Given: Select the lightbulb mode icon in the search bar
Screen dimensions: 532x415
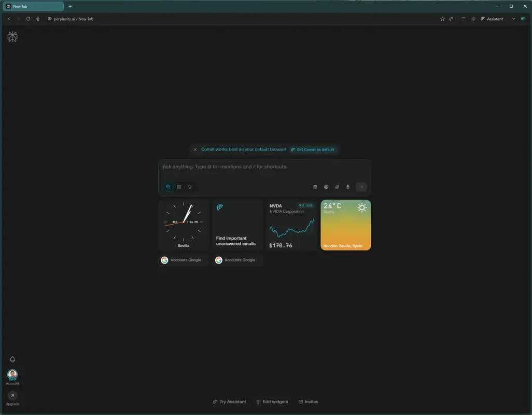Looking at the screenshot, I should coord(190,187).
